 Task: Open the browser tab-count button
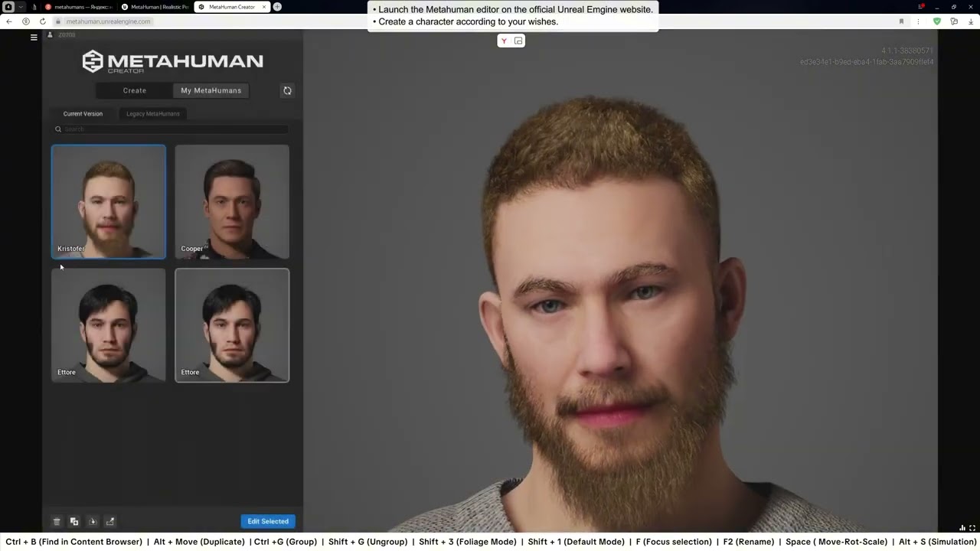pos(9,7)
